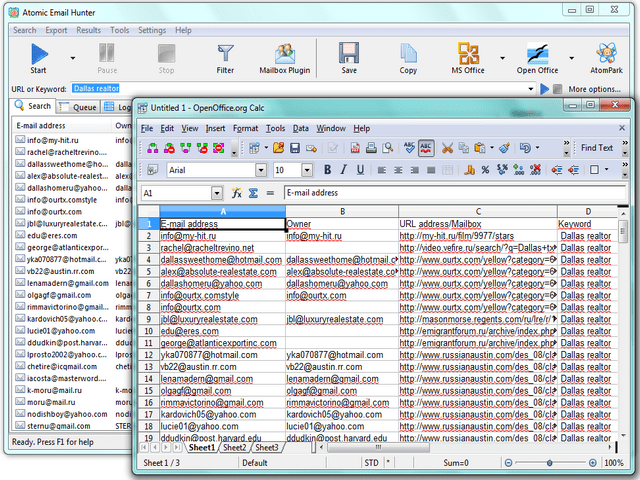The width and height of the screenshot is (640, 480).
Task: Open the Format menu in Calc
Action: [x=245, y=128]
